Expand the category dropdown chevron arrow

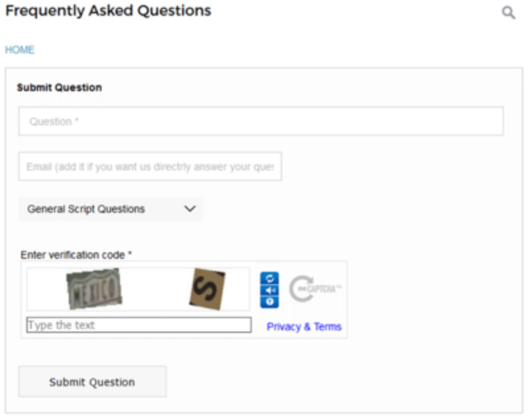point(190,209)
